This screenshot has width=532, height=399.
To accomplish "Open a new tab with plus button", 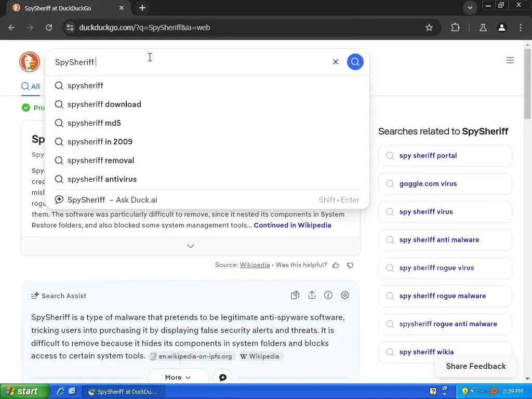I will 142,8.
